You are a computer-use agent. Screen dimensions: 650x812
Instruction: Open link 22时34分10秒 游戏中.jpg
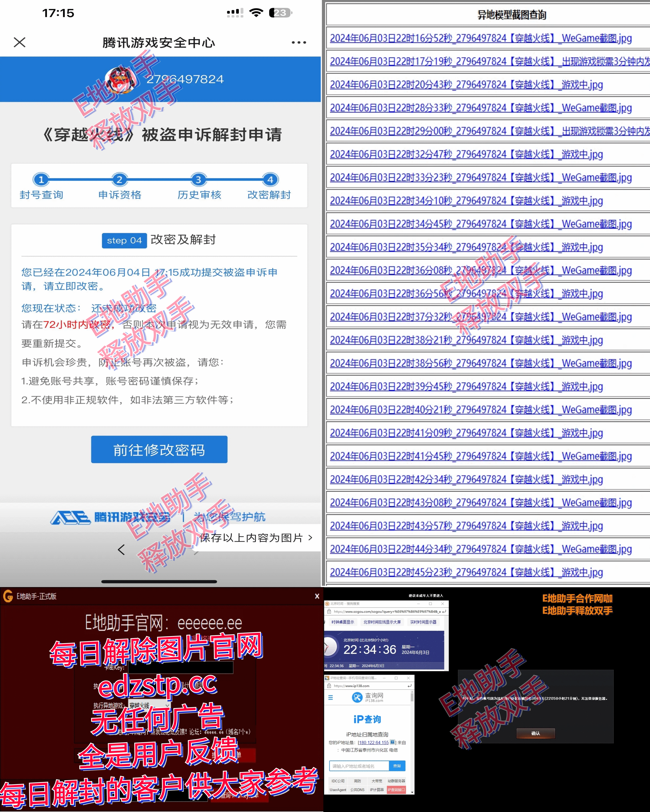pyautogui.click(x=467, y=201)
